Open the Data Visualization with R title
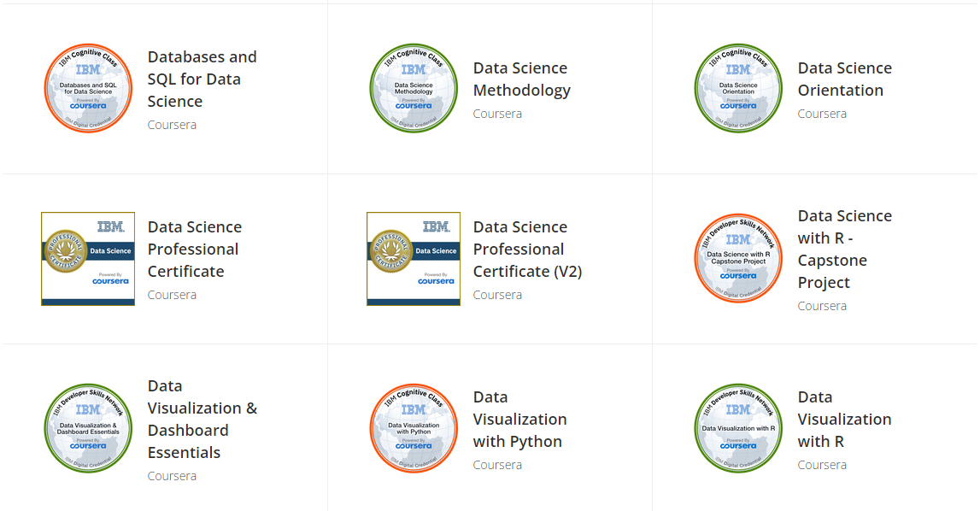This screenshot has width=980, height=511. pyautogui.click(x=844, y=419)
